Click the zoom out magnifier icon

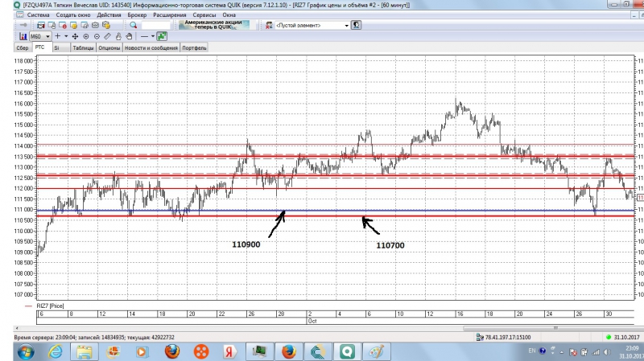pos(97,36)
